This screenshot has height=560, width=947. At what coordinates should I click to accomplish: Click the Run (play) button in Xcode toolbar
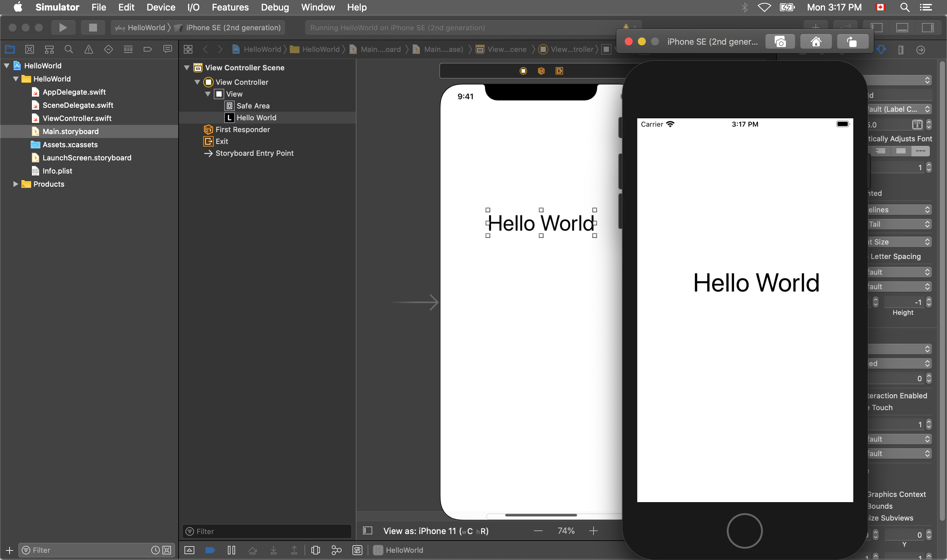point(63,28)
